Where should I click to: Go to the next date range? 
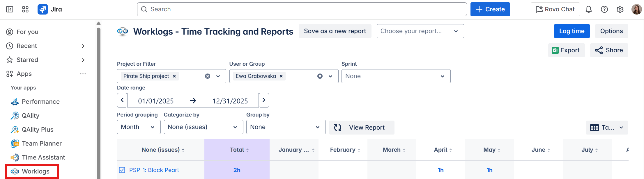coord(264,100)
